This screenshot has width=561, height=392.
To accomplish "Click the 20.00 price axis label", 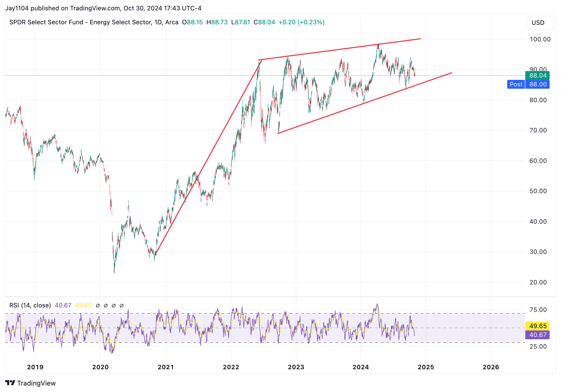I will [538, 282].
